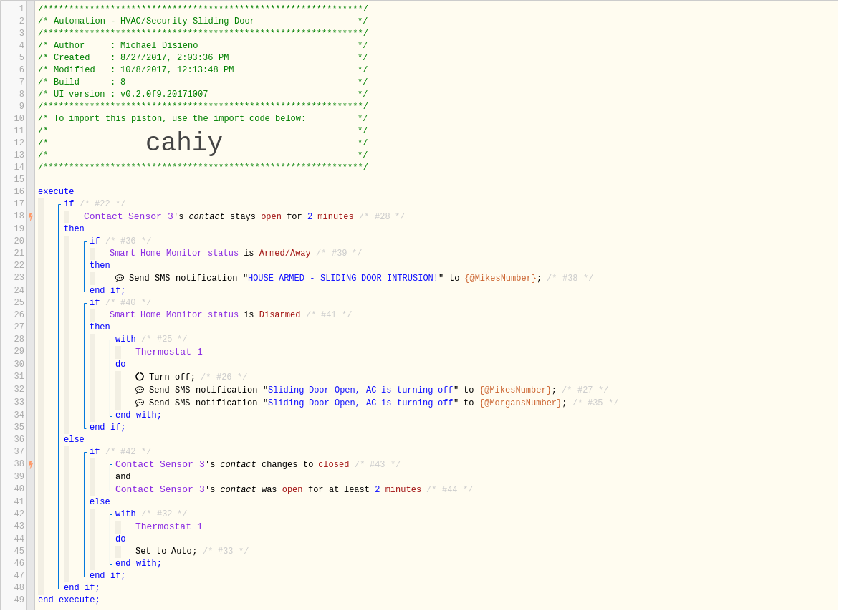Click the Created 8/27/2017 comment line
This screenshot has width=844, height=616.
(x=203, y=58)
